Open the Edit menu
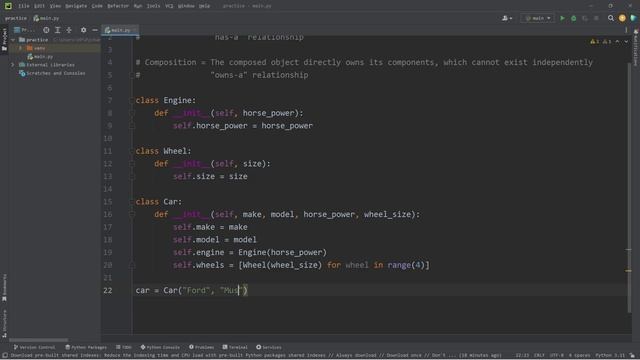Viewport: 640px width, 360px height. 39,6
